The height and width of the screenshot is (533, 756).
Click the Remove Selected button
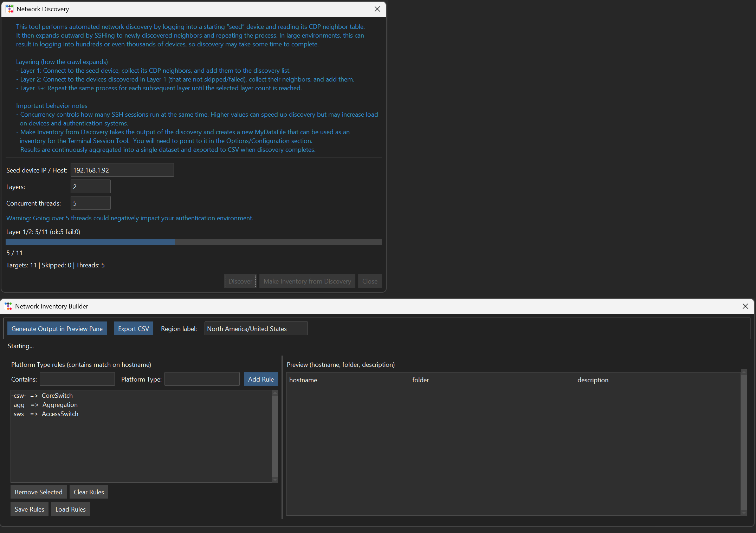click(x=38, y=492)
